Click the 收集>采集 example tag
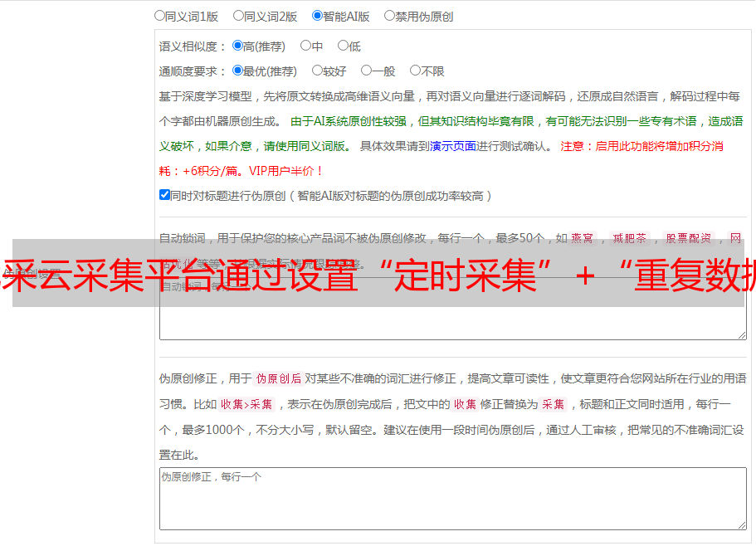 (x=246, y=404)
